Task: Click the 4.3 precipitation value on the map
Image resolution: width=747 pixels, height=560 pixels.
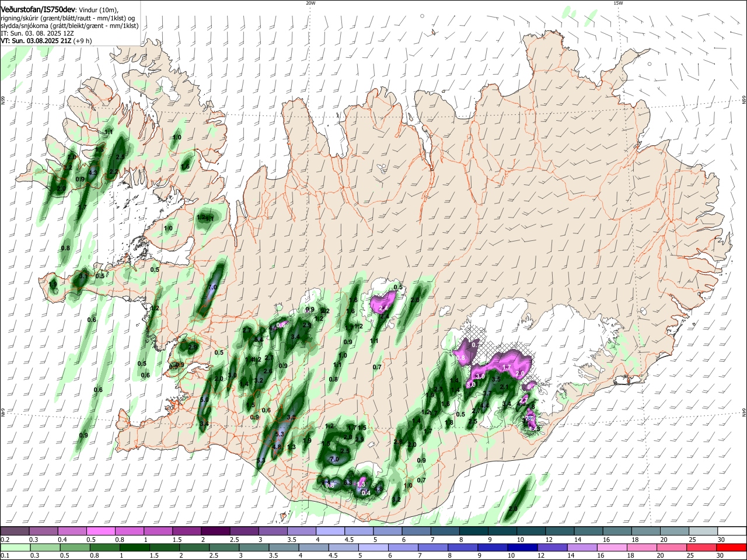Action: click(x=92, y=173)
